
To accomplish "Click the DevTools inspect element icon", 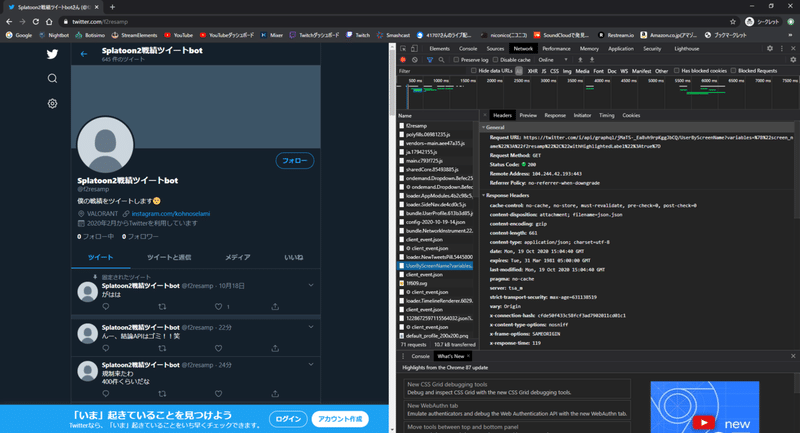I will click(x=403, y=48).
